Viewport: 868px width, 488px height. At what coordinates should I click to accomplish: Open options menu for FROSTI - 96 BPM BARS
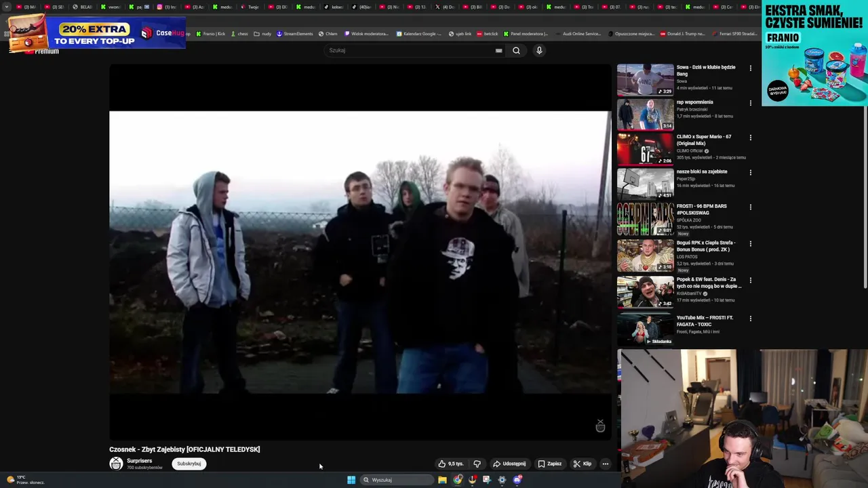click(x=750, y=207)
